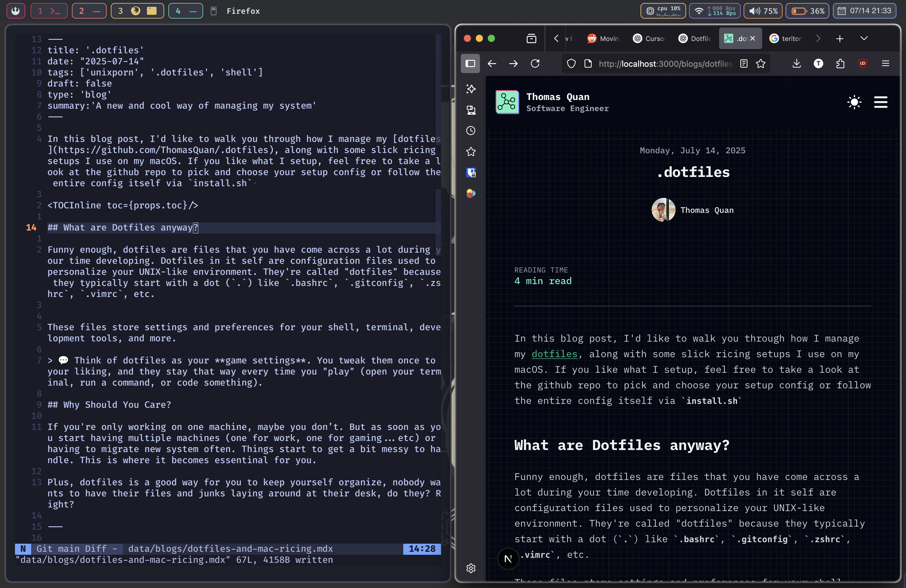
Task: Switch to the Google 'teritor' tab
Action: [786, 38]
